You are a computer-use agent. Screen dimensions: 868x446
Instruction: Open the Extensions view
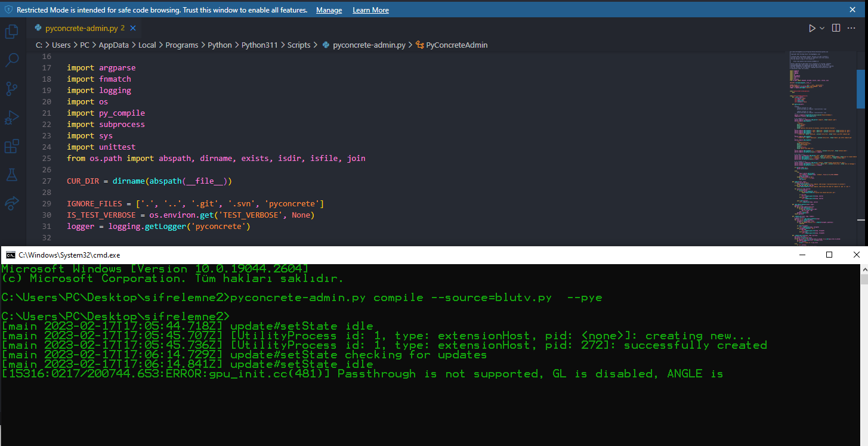click(11, 145)
